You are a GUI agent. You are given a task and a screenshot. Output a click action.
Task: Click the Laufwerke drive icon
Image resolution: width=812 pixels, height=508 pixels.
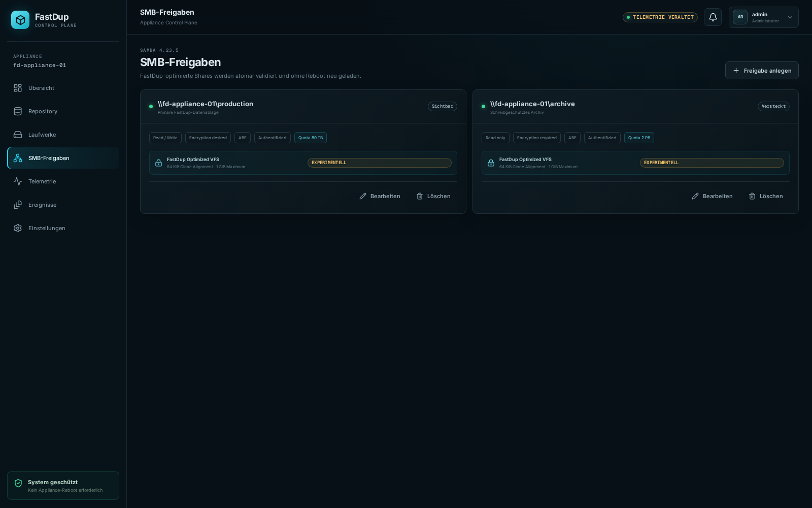click(18, 135)
